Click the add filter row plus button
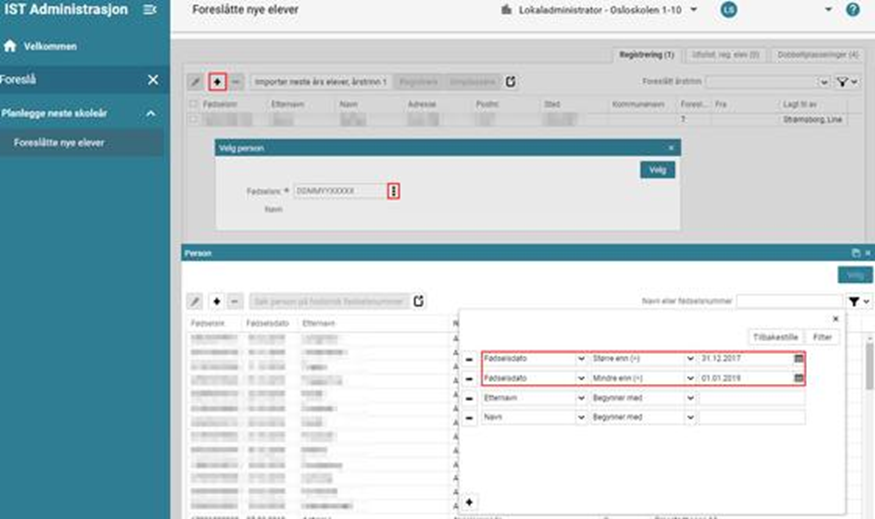 click(x=470, y=501)
